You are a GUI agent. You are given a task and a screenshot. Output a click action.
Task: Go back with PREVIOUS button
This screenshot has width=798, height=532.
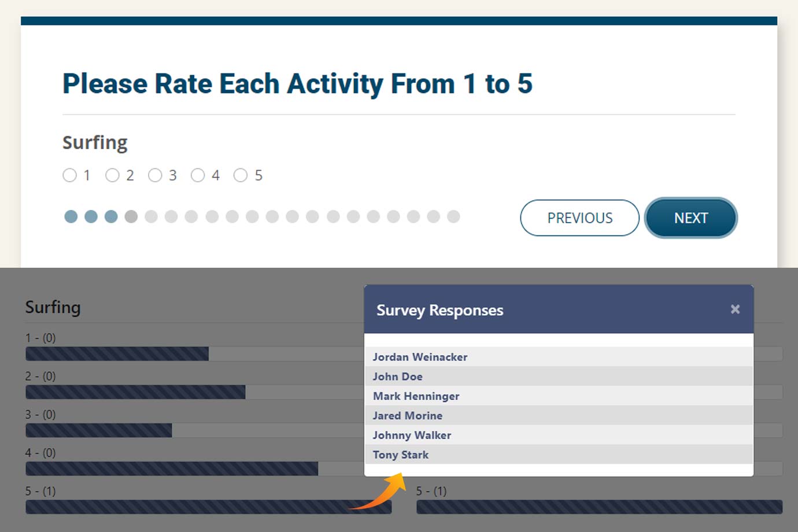pos(579,218)
